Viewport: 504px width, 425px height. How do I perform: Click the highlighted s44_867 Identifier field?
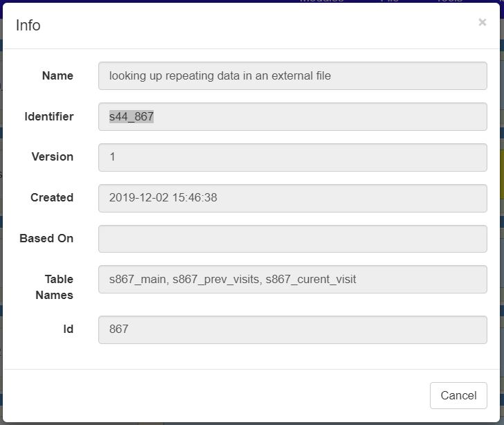[132, 117]
